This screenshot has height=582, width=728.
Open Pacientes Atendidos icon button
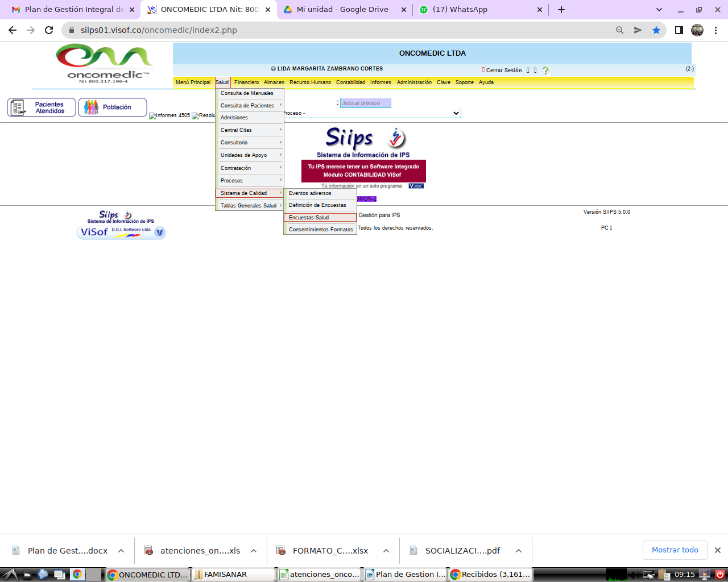[x=41, y=107]
